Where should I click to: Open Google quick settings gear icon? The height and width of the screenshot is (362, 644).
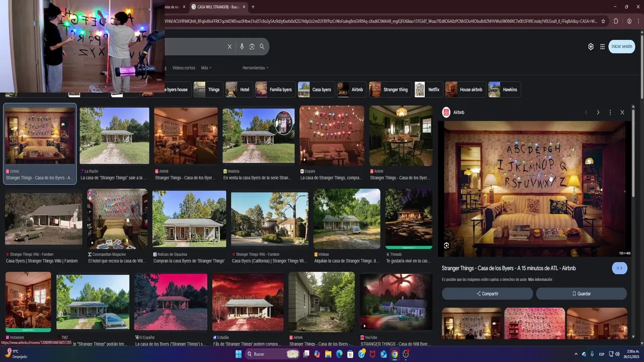coord(591,47)
